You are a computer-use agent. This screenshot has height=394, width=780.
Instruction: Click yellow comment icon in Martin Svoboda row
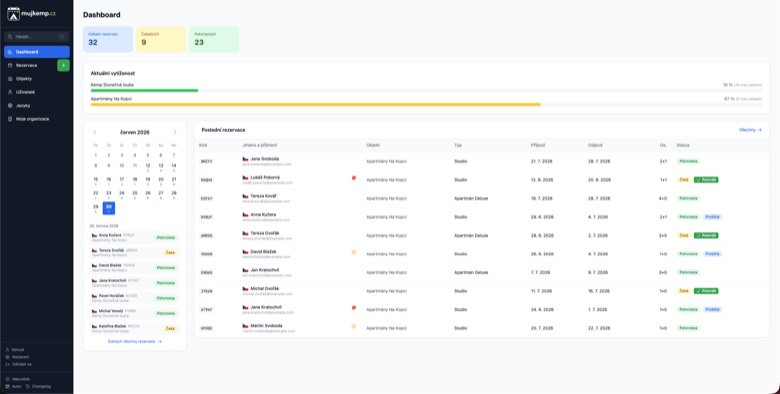[x=354, y=326]
